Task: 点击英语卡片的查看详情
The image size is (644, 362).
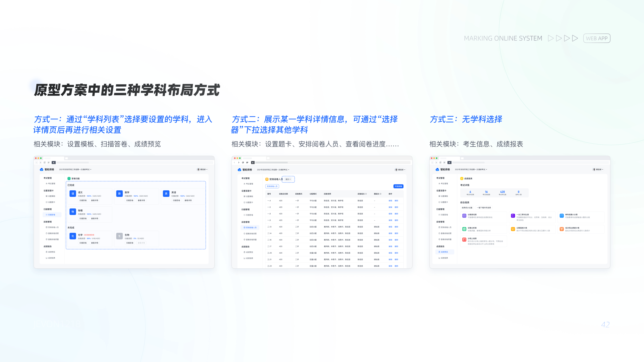Action: pos(188,200)
